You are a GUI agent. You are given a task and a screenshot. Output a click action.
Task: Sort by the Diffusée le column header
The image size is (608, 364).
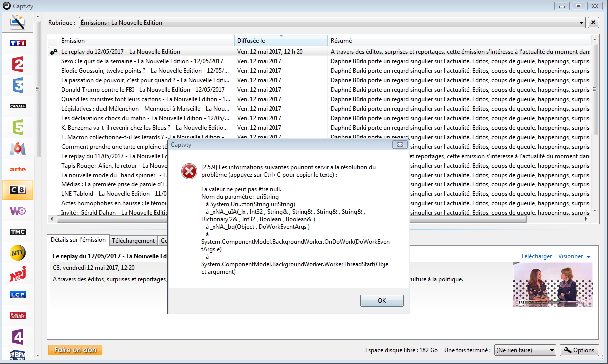coord(281,41)
